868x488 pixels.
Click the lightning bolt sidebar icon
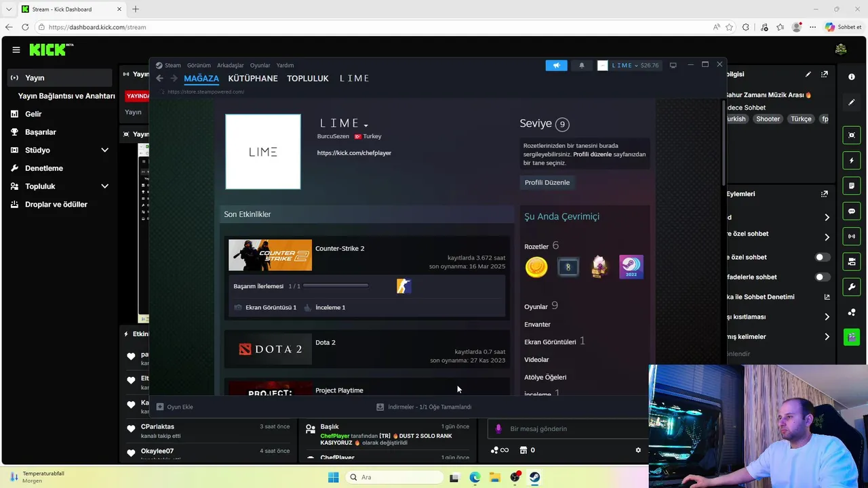point(852,161)
